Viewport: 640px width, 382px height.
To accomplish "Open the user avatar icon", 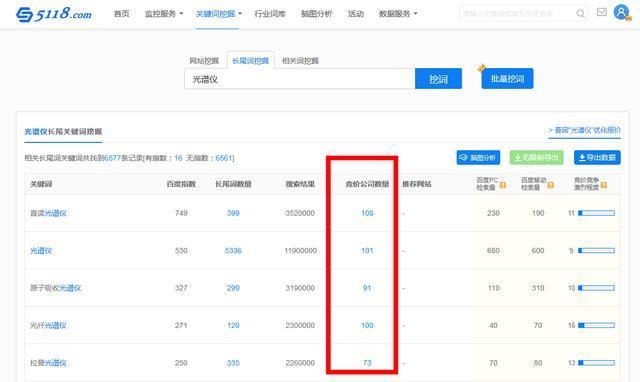I will pyautogui.click(x=621, y=12).
